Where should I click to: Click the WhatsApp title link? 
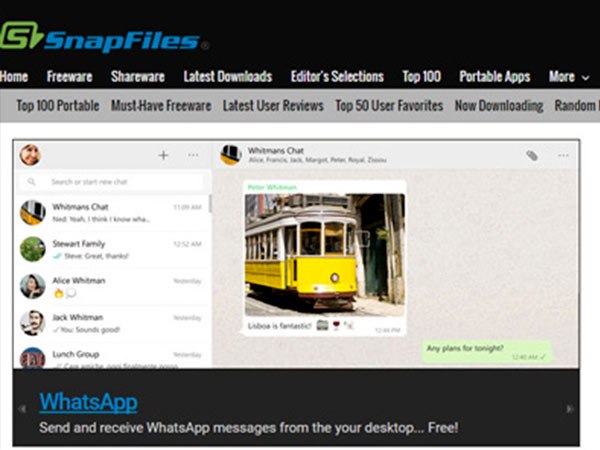pyautogui.click(x=88, y=402)
